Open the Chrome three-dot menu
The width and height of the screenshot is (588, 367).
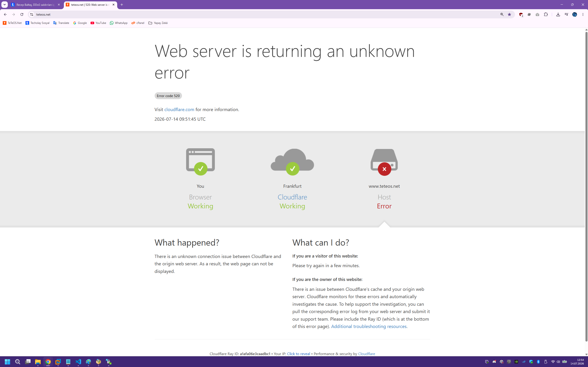(583, 14)
